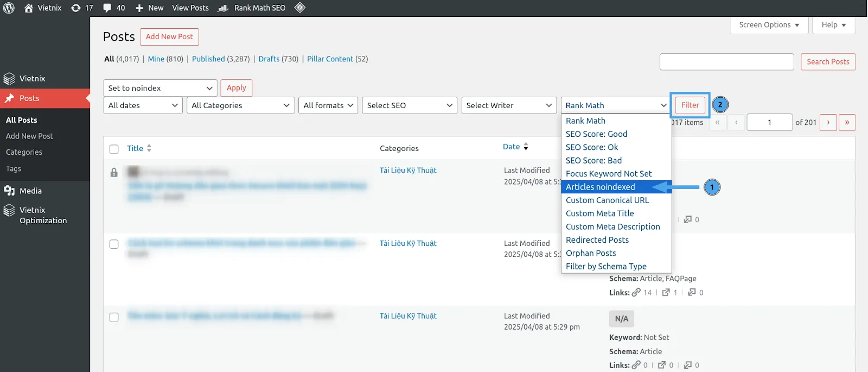Open the comments bubble icon showing 40
The image size is (868, 372).
coord(107,8)
